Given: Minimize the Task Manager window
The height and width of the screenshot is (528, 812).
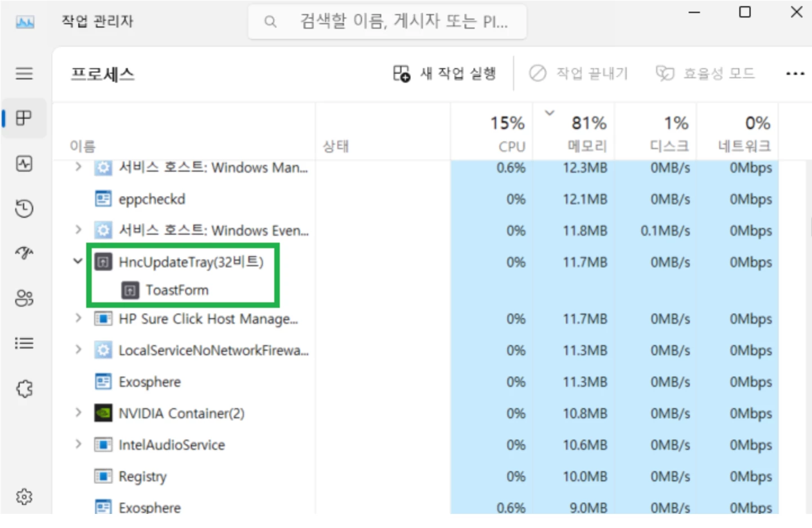Looking at the screenshot, I should tap(694, 12).
